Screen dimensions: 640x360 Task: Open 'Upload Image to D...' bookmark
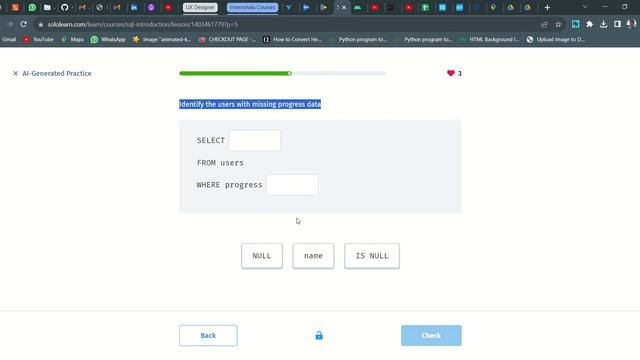click(556, 40)
